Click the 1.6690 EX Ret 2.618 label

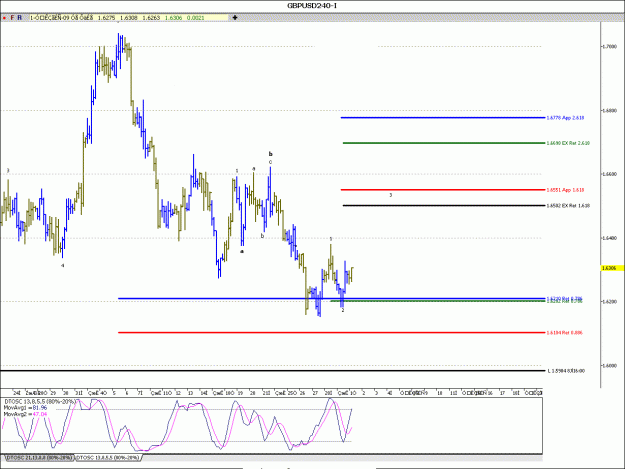click(x=568, y=143)
